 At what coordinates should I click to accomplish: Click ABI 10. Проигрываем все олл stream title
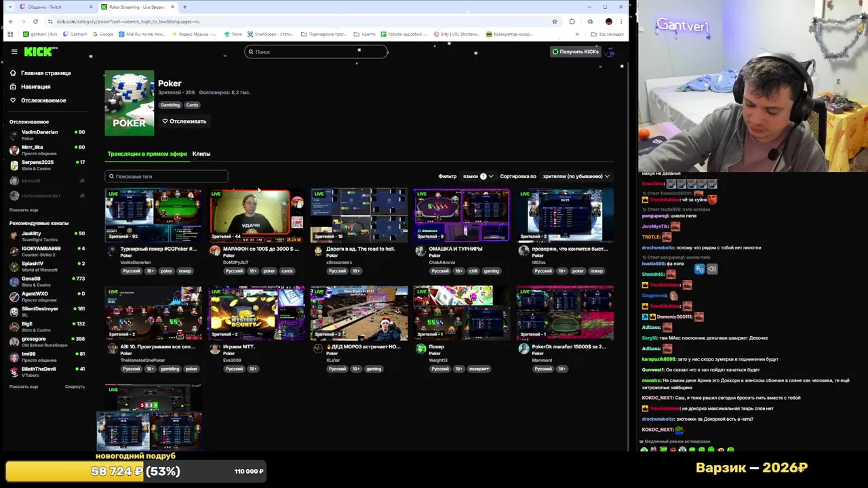[157, 346]
